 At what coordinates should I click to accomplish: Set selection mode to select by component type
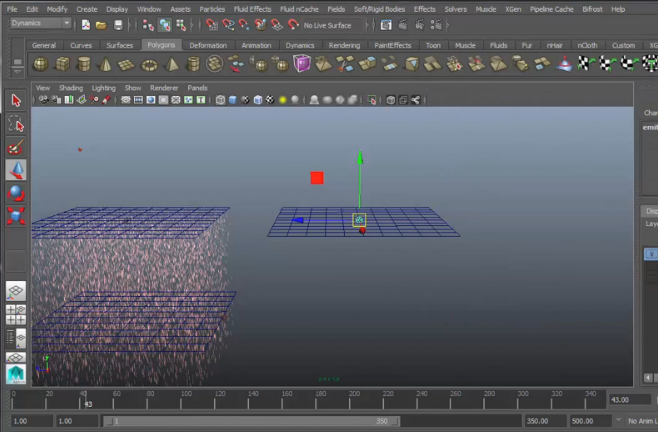click(x=181, y=25)
